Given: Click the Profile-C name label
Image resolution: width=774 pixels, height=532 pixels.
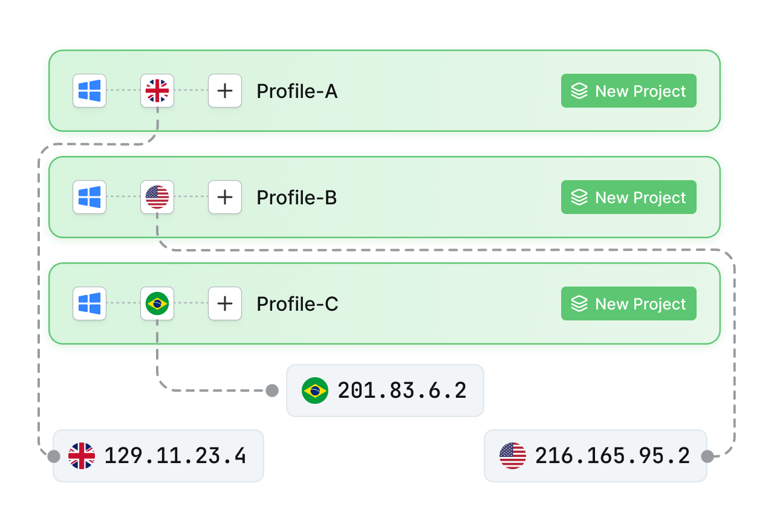Looking at the screenshot, I should tap(297, 304).
